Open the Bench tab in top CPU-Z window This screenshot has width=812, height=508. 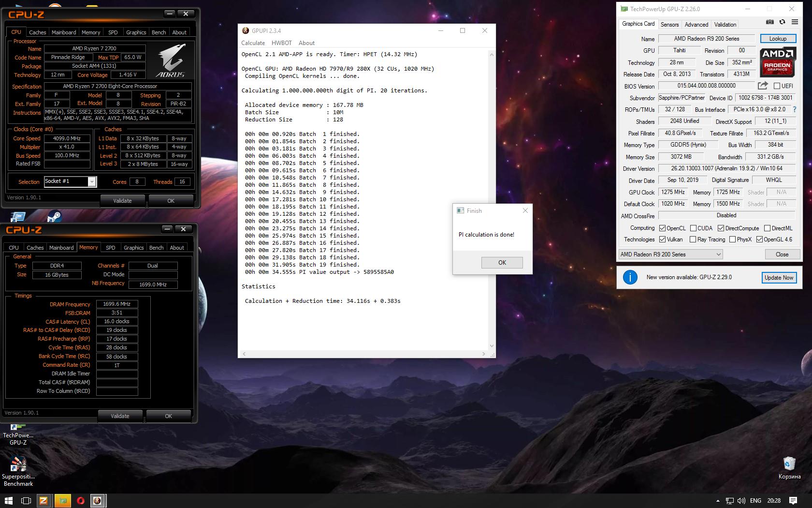[159, 32]
